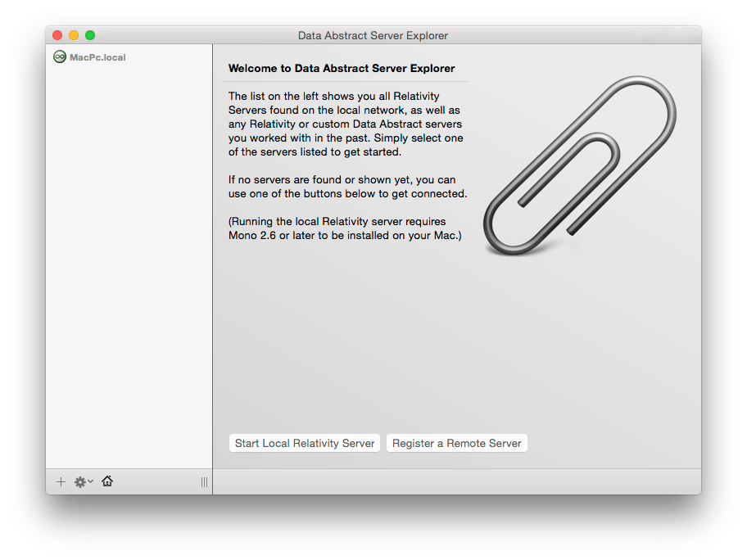Click the large paperclip image
747x560 pixels.
[580, 165]
